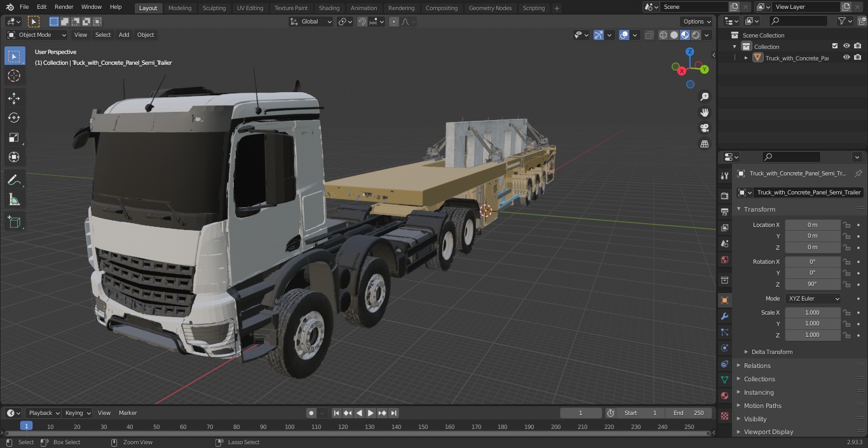
Task: Toggle snapping magnet icon
Action: click(x=362, y=22)
